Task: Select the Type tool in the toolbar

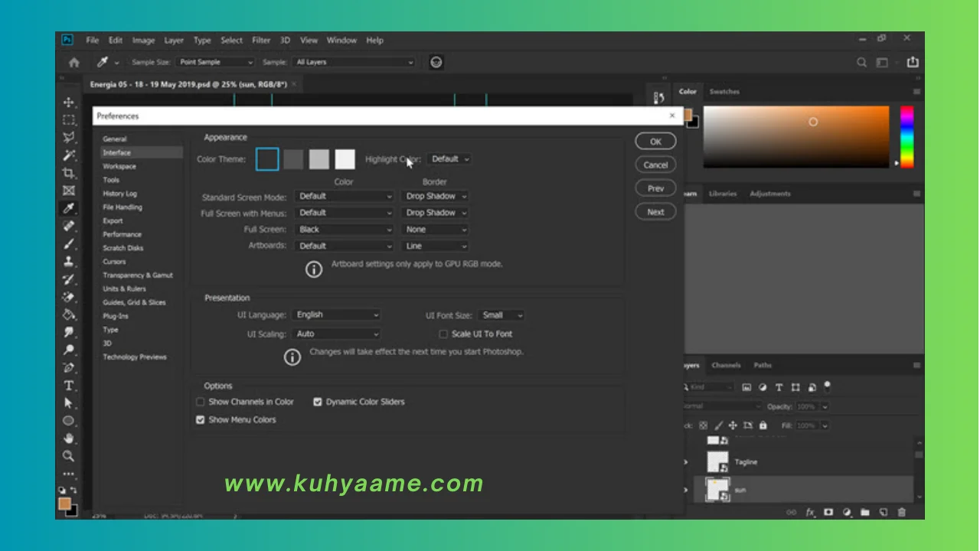Action: tap(69, 385)
